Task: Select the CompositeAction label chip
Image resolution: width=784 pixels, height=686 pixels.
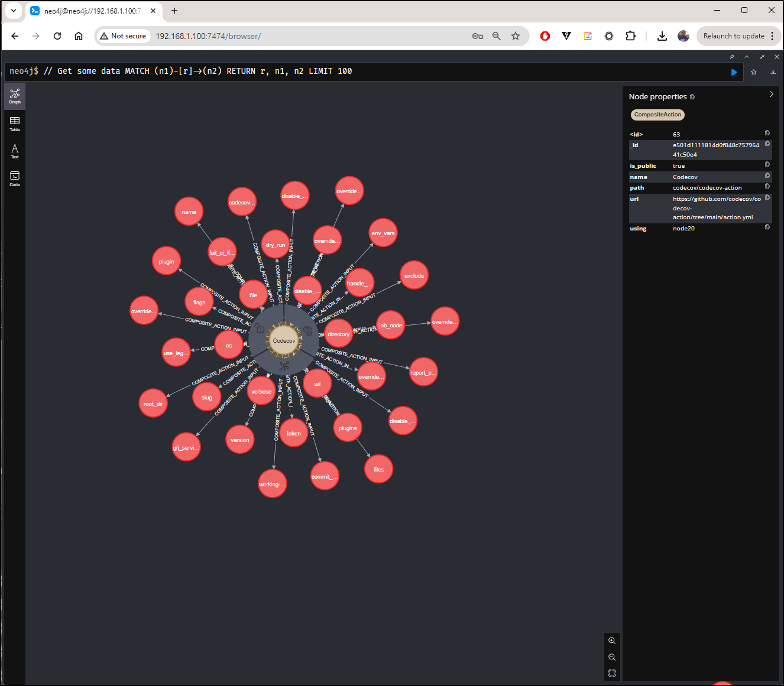Action: [x=657, y=115]
